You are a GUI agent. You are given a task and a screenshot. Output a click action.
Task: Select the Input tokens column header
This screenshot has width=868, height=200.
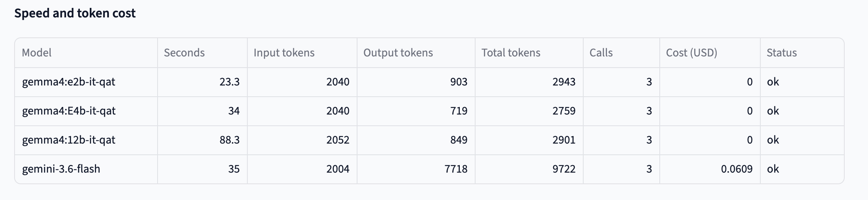point(302,53)
